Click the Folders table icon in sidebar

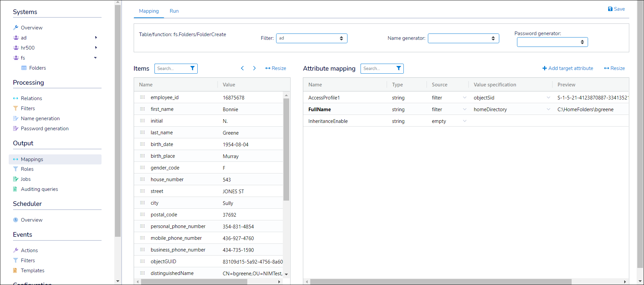pos(24,68)
